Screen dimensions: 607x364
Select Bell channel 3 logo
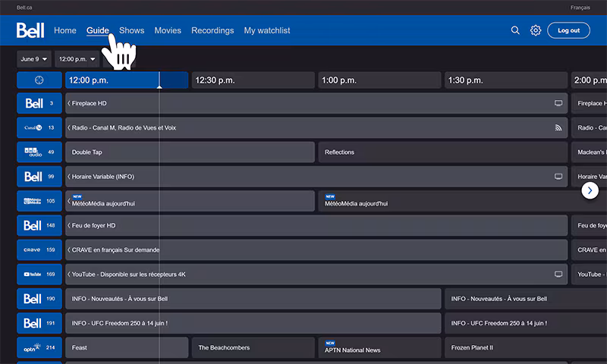39,103
